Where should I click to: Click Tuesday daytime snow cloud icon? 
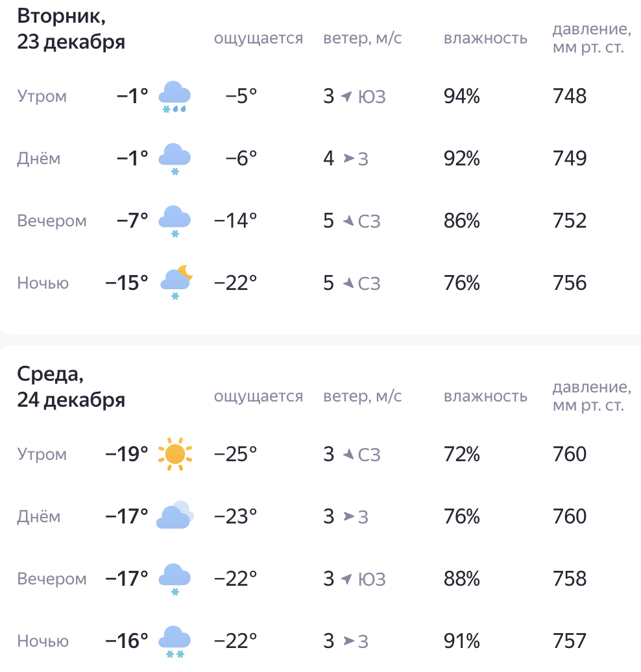(175, 159)
